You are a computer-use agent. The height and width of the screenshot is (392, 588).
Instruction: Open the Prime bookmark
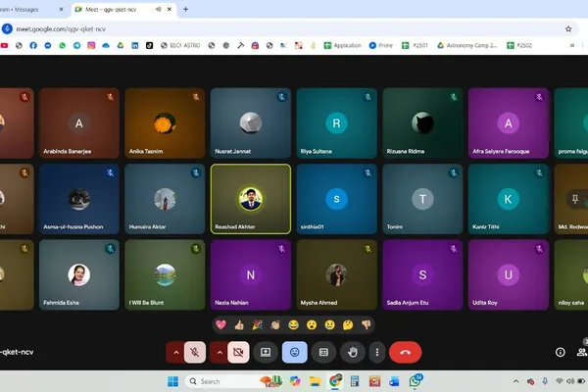(381, 45)
